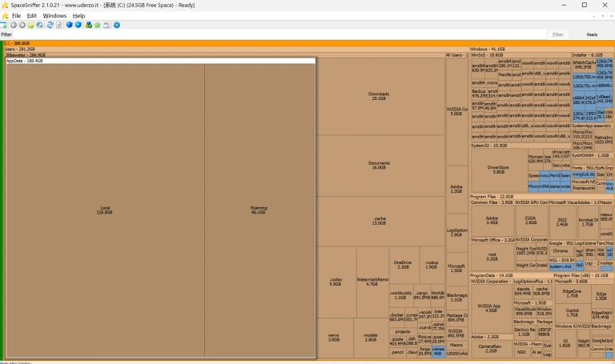Open the Edit menu
The height and width of the screenshot is (364, 615).
click(31, 16)
